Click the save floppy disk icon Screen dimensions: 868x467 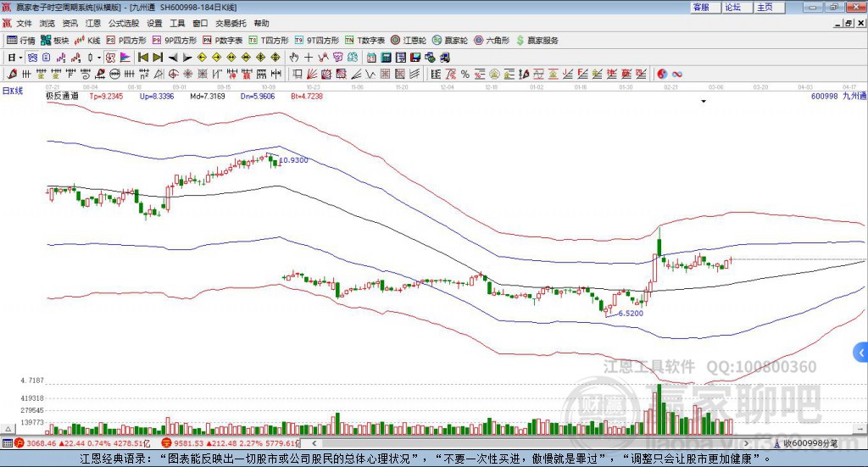pyautogui.click(x=415, y=58)
